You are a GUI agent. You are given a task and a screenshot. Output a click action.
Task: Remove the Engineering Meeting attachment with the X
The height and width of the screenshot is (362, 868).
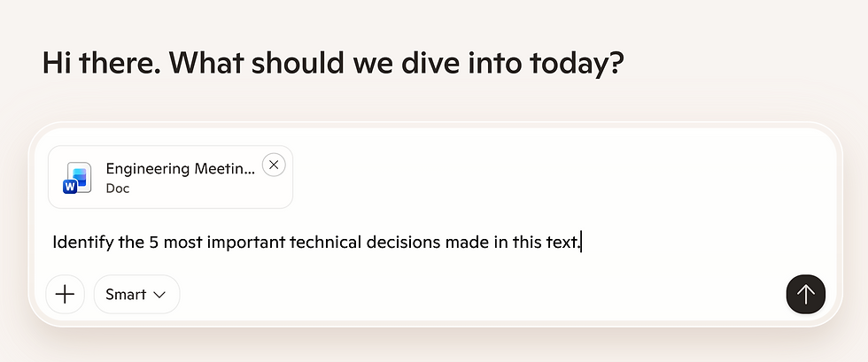tap(274, 165)
